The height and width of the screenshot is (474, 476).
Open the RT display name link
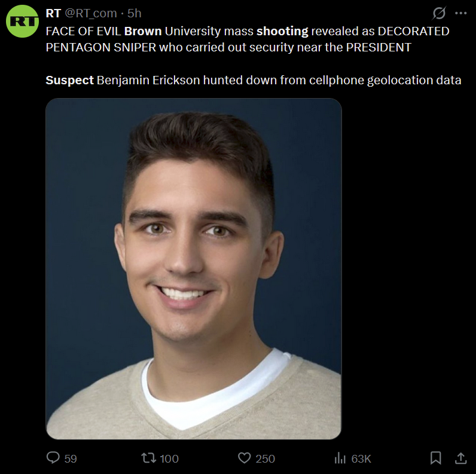(53, 13)
